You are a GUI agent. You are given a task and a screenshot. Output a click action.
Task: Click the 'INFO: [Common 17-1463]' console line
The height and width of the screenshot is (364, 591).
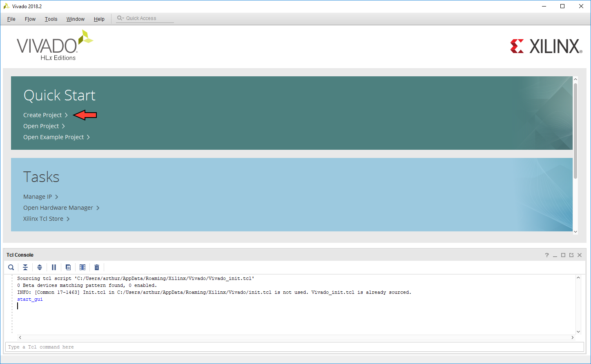(214, 292)
